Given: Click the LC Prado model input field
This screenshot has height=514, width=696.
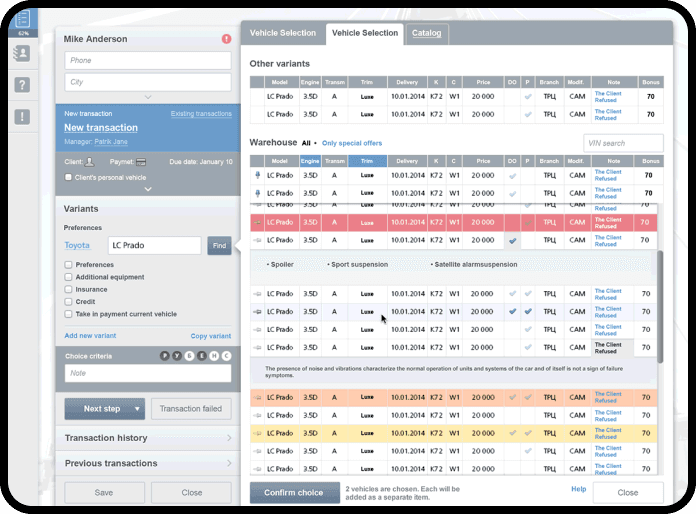Looking at the screenshot, I should click(154, 245).
